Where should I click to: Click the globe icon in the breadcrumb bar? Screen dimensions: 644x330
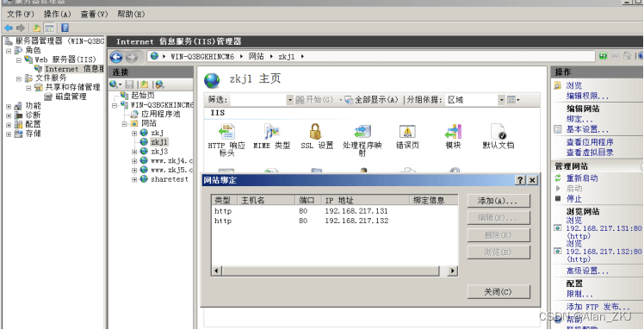(154, 56)
